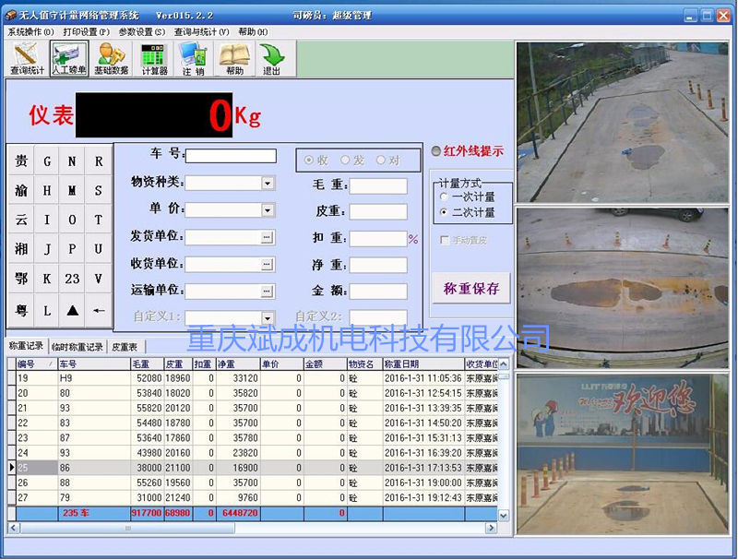
Task: Click the 注销 logout icon
Action: [x=194, y=59]
